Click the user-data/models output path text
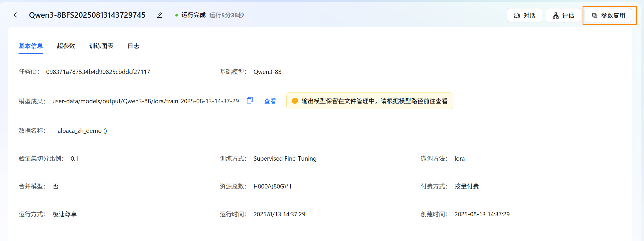This screenshot has height=241, width=644. pos(145,101)
